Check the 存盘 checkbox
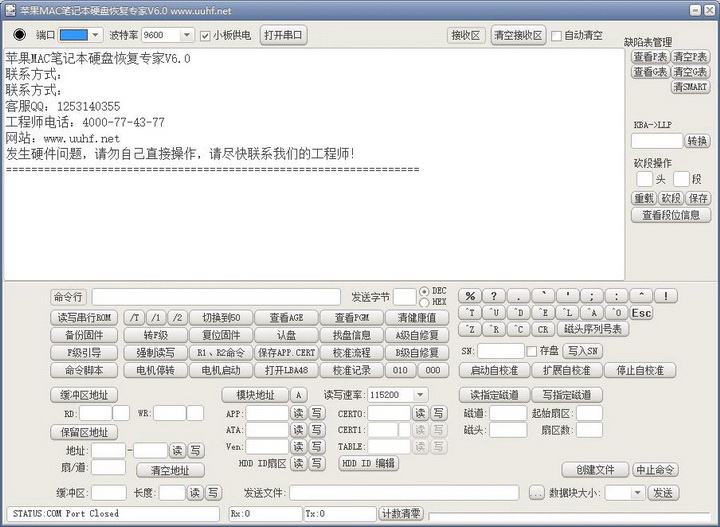720x527 pixels. [x=532, y=351]
